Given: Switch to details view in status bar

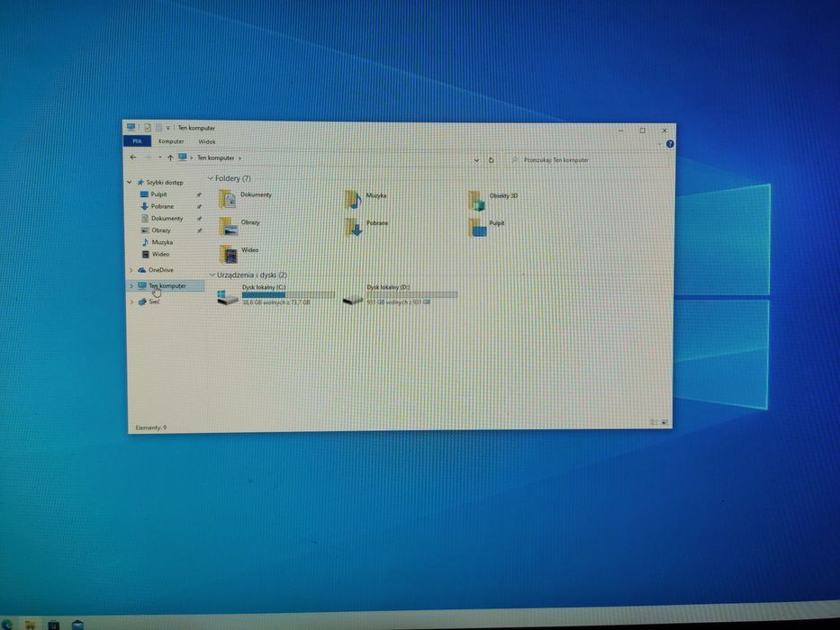Looking at the screenshot, I should click(x=654, y=422).
